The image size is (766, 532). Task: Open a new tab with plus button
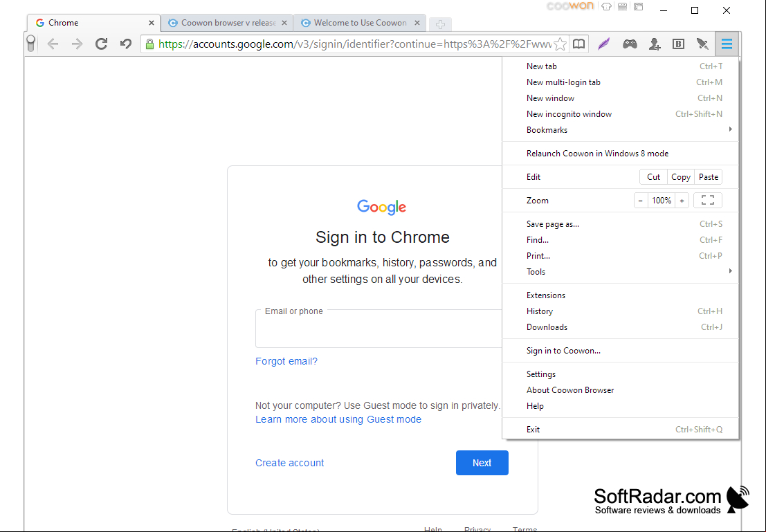[x=440, y=24]
